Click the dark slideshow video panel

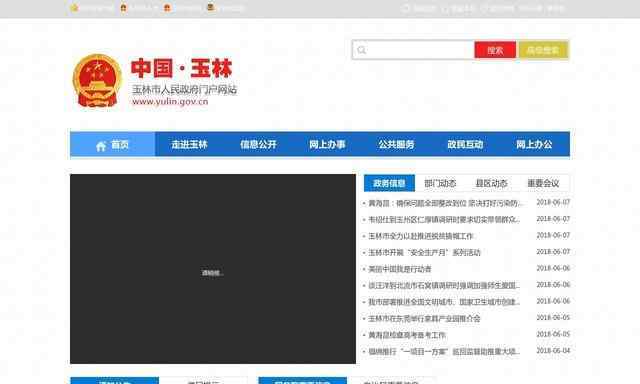[x=213, y=269]
